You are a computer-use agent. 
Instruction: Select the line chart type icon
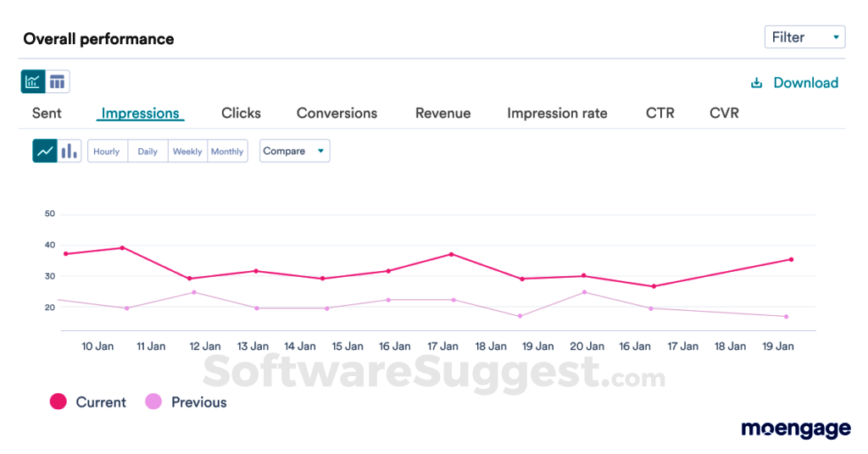coord(45,152)
